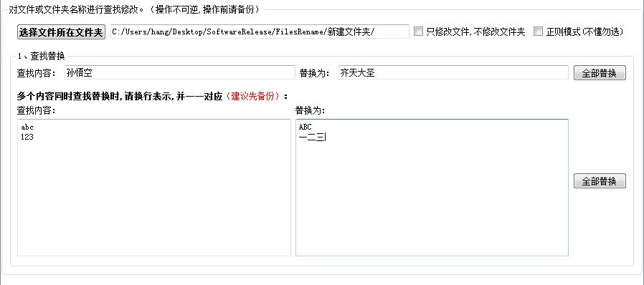Click the 替换为 field containing 齐天大圣

click(x=453, y=72)
